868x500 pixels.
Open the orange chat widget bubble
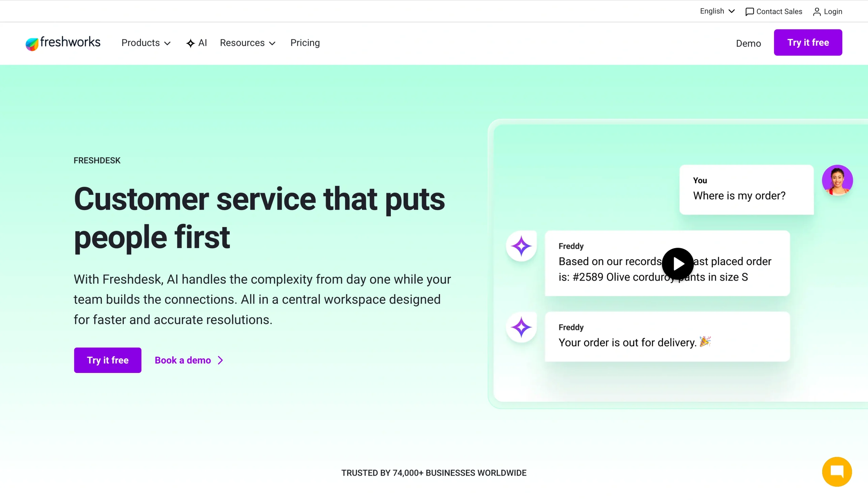837,472
